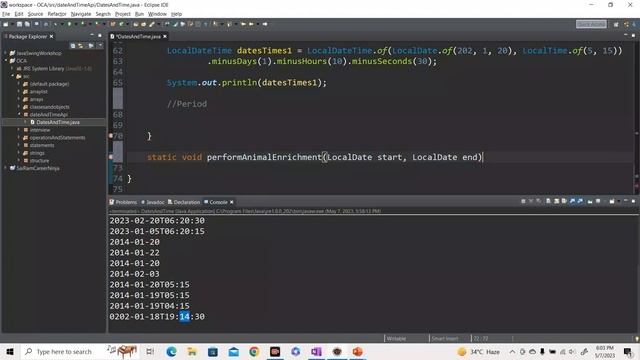Click line number 65 in editor gutter
The width and height of the screenshot is (640, 360).
point(118,82)
